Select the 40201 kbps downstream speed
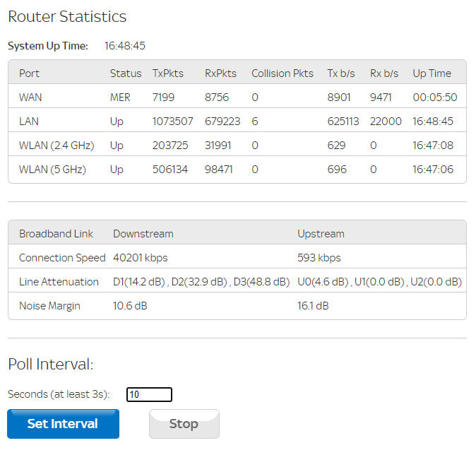The width and height of the screenshot is (476, 455). coord(141,258)
